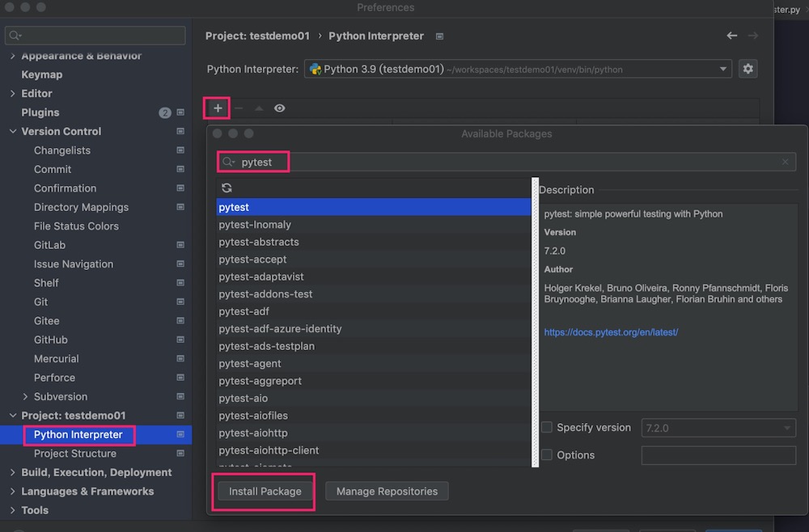Open the version 7.2.0 dropdown
Image resolution: width=809 pixels, height=532 pixels.
tap(787, 428)
